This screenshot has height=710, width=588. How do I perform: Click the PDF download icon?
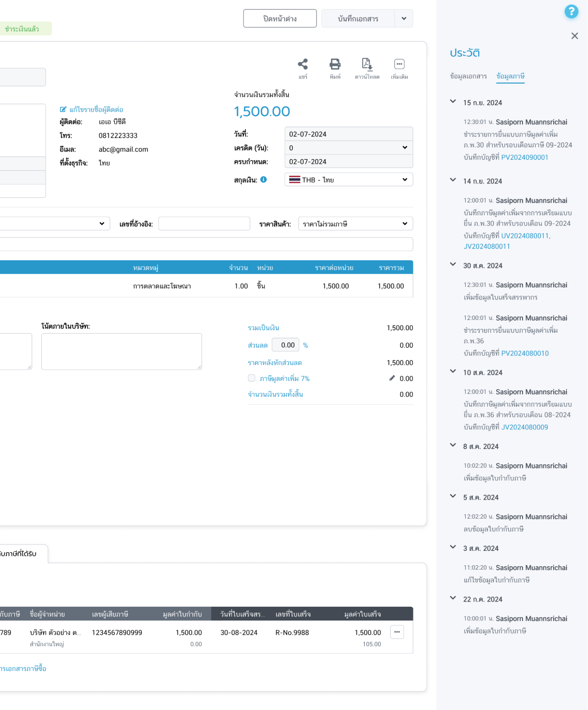(367, 64)
